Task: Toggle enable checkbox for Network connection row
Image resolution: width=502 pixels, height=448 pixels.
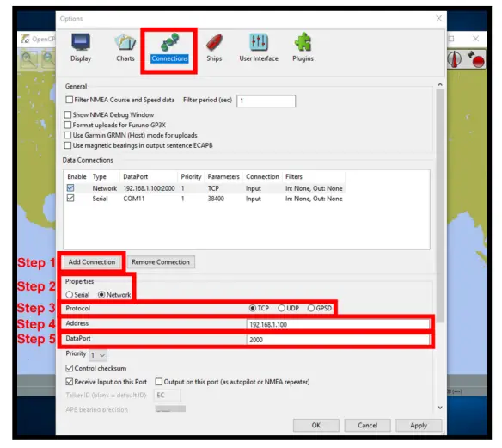Action: [70, 188]
